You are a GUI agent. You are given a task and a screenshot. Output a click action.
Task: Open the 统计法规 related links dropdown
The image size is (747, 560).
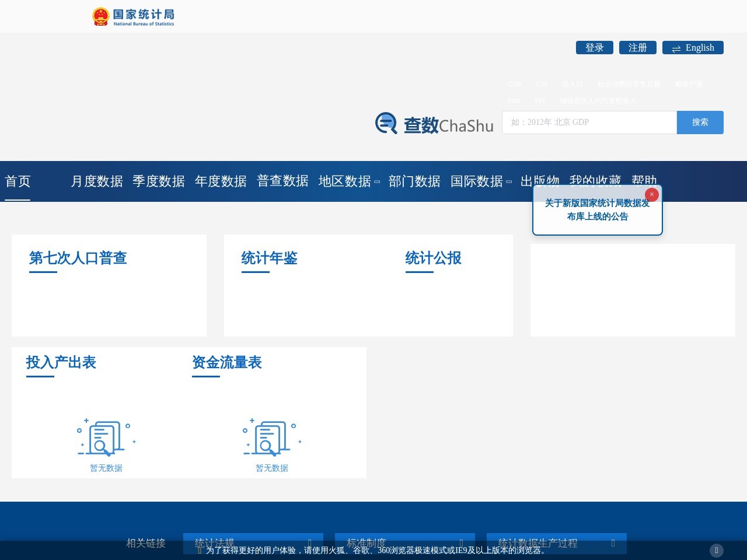253,543
